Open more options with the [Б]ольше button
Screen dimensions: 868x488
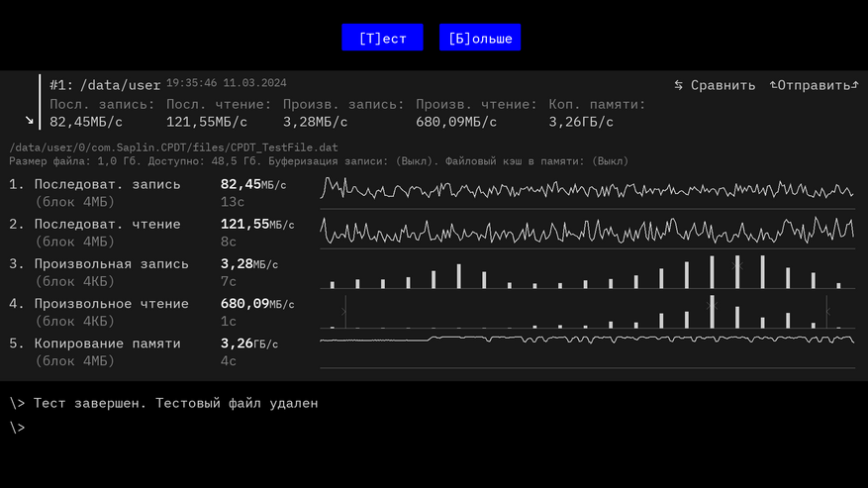click(480, 38)
